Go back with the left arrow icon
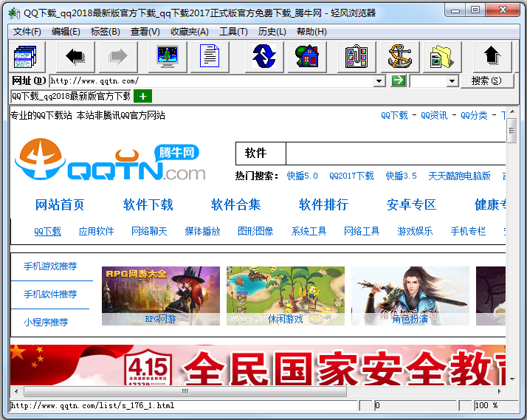The height and width of the screenshot is (420, 527). click(x=75, y=57)
